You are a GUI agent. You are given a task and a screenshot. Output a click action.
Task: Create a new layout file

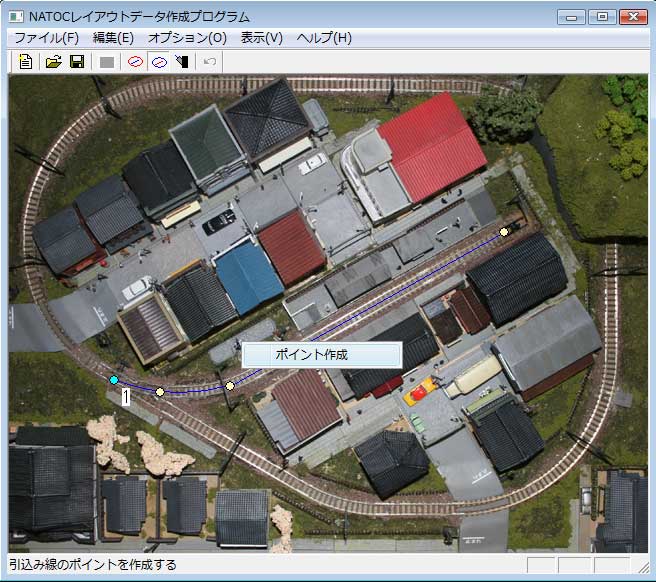point(26,62)
